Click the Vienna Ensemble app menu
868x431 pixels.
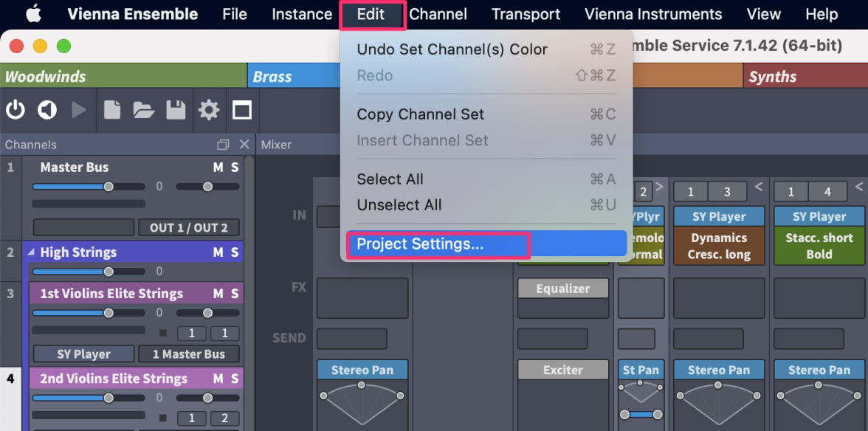[132, 14]
